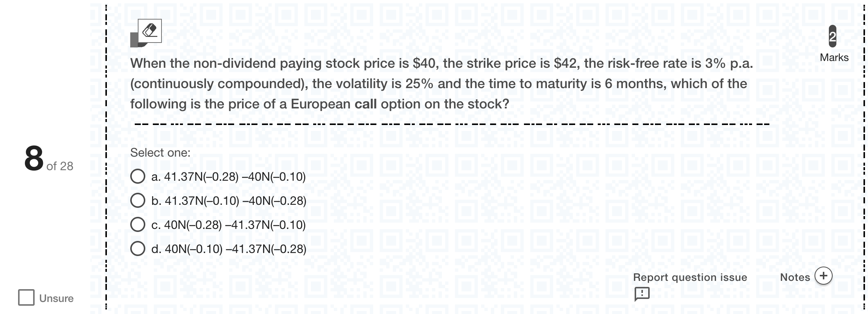The width and height of the screenshot is (868, 314).
Task: Click the question number 8 of 28
Action: point(49,159)
